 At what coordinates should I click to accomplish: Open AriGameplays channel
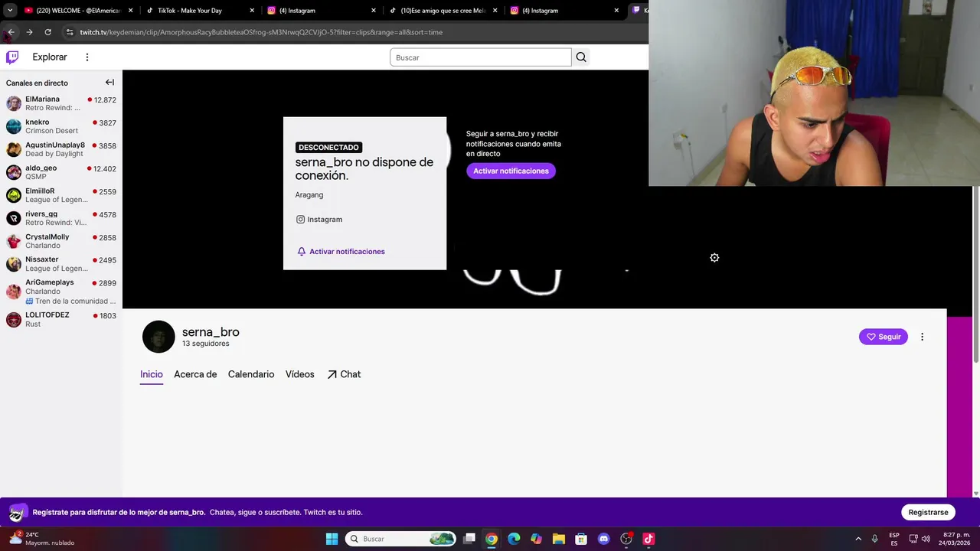coord(61,292)
